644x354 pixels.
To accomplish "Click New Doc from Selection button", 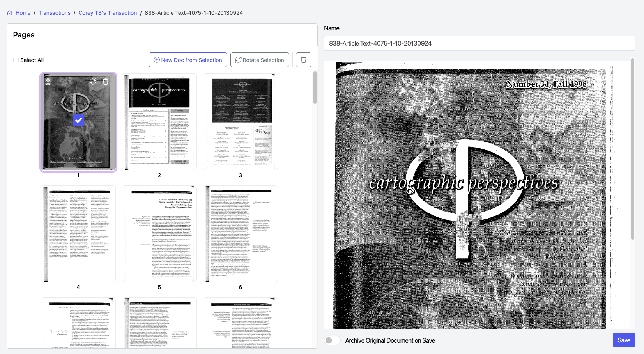I will coord(188,60).
